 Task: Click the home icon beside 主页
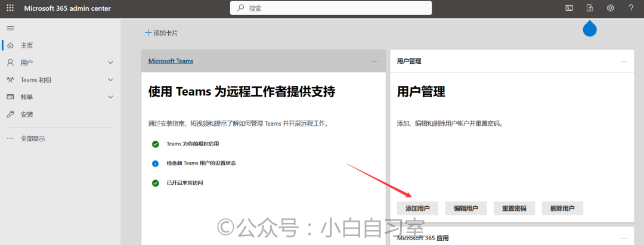pyautogui.click(x=11, y=45)
